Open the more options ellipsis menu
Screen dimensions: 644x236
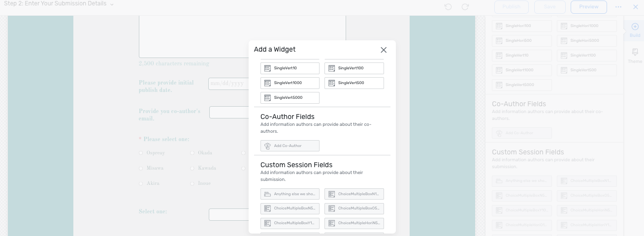pyautogui.click(x=618, y=7)
